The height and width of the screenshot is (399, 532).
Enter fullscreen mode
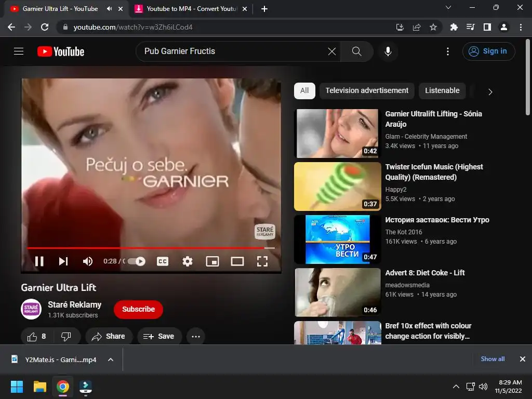[x=262, y=261]
